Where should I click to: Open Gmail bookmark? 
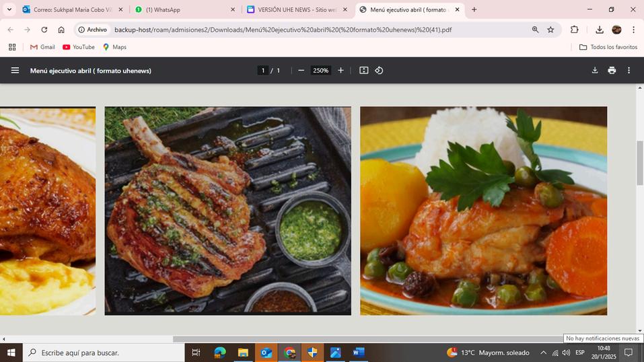click(42, 47)
